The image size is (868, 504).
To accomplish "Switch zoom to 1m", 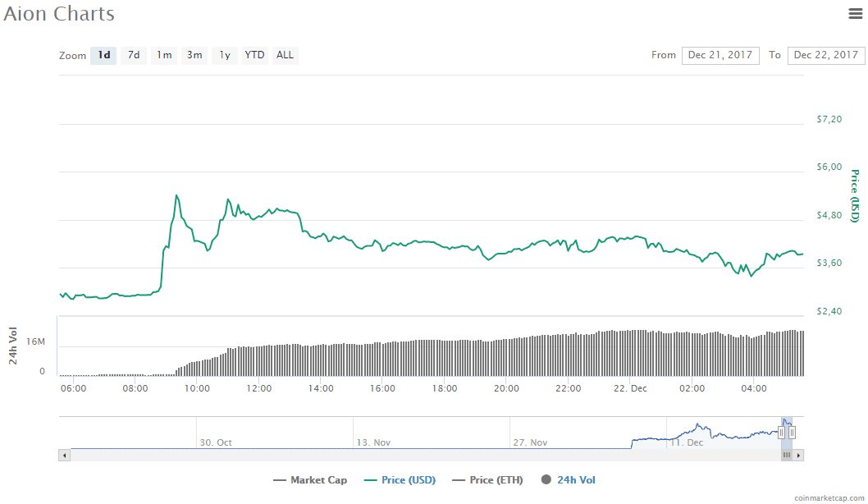I will [164, 55].
